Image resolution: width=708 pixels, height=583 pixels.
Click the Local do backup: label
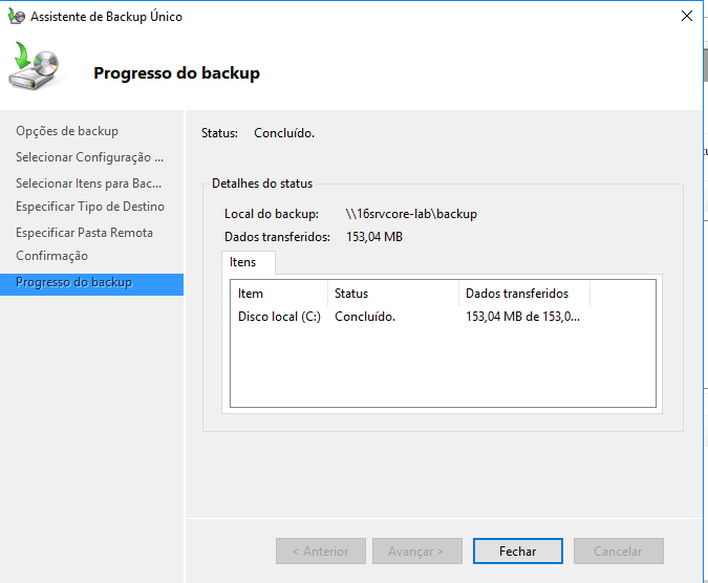(272, 214)
